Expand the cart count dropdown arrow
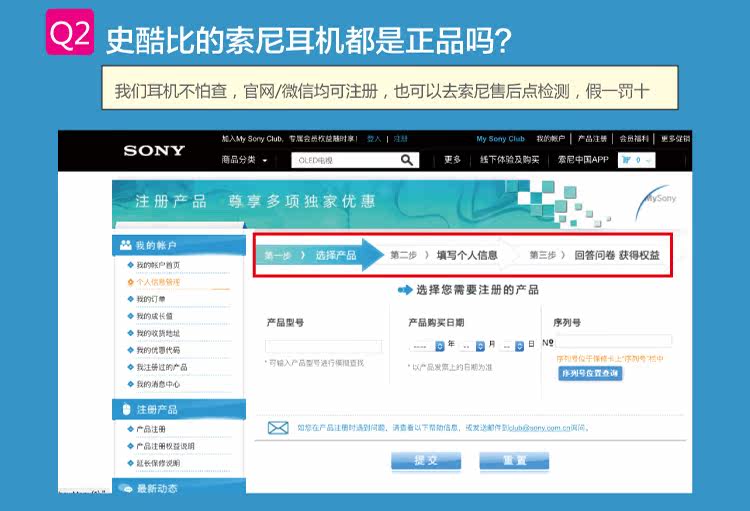 pos(648,161)
